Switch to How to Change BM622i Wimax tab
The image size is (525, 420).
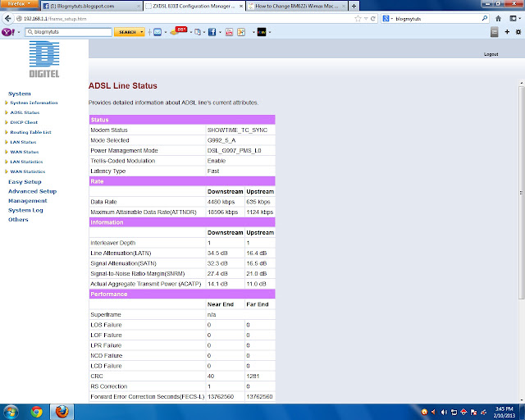click(x=297, y=6)
